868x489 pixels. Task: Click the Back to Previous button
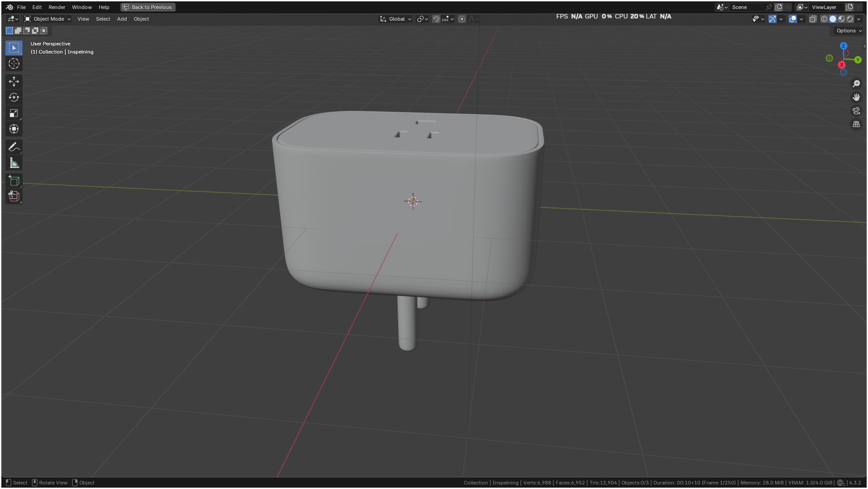click(x=148, y=7)
